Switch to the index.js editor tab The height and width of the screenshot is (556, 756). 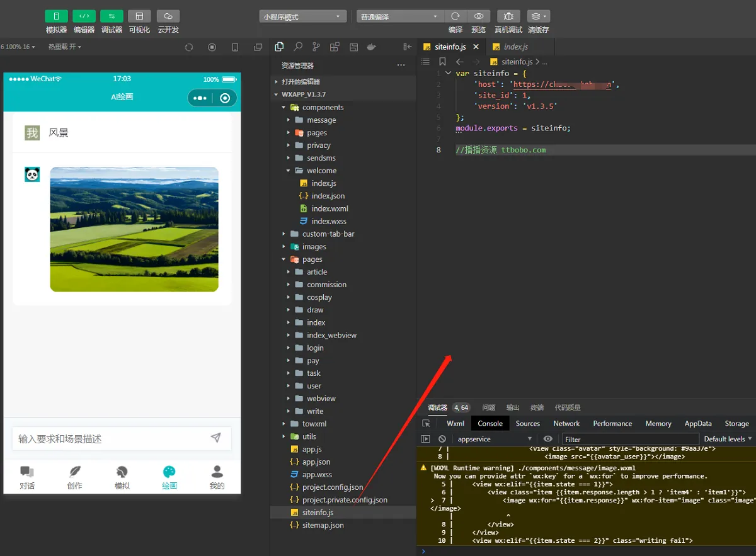coord(515,47)
